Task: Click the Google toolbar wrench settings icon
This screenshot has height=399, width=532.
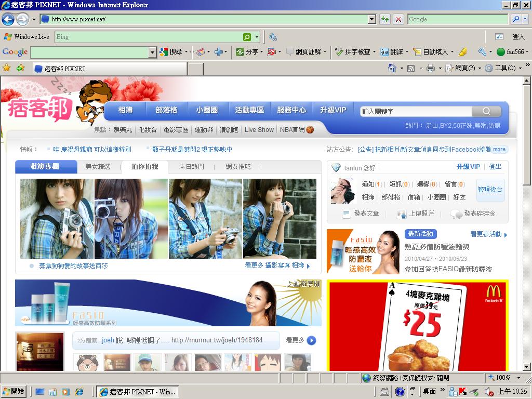Action: tap(482, 51)
